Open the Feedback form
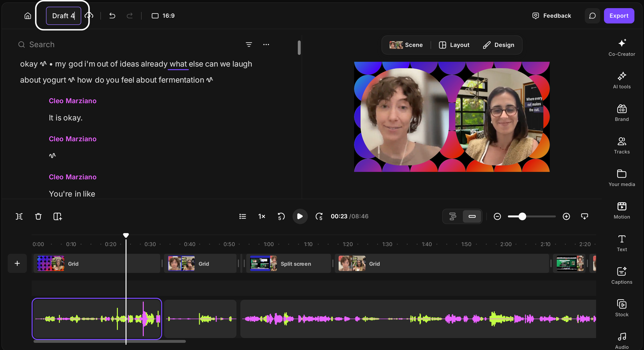 (552, 16)
